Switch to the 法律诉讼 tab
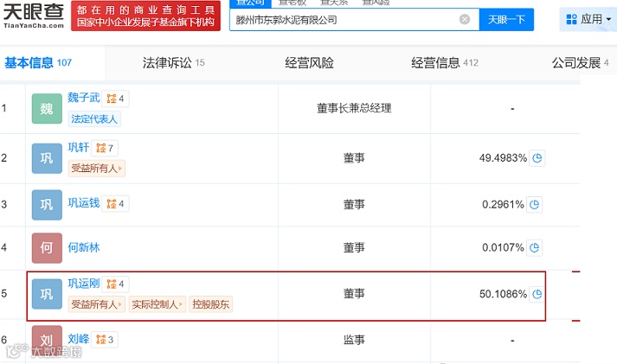This screenshot has height=364, width=617. click(x=174, y=63)
